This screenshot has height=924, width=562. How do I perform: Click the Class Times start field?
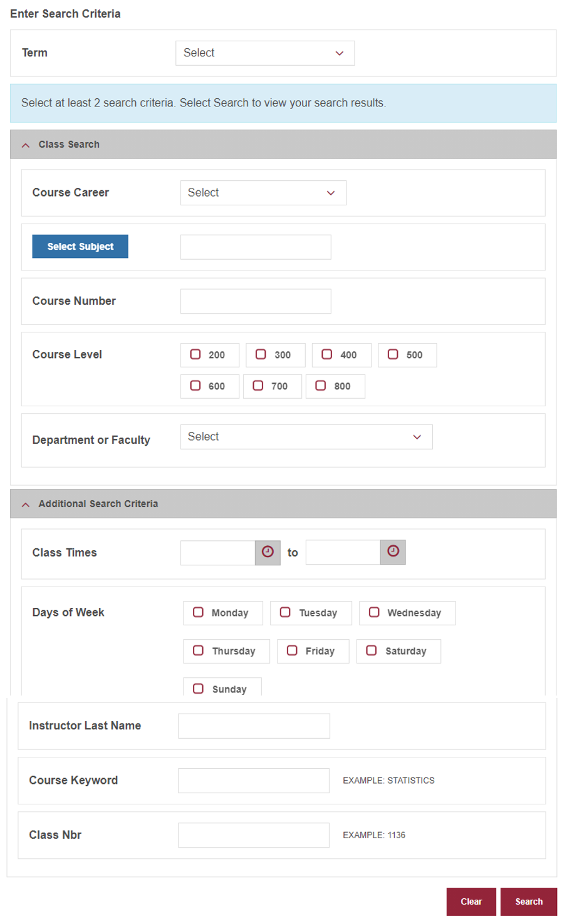(217, 553)
